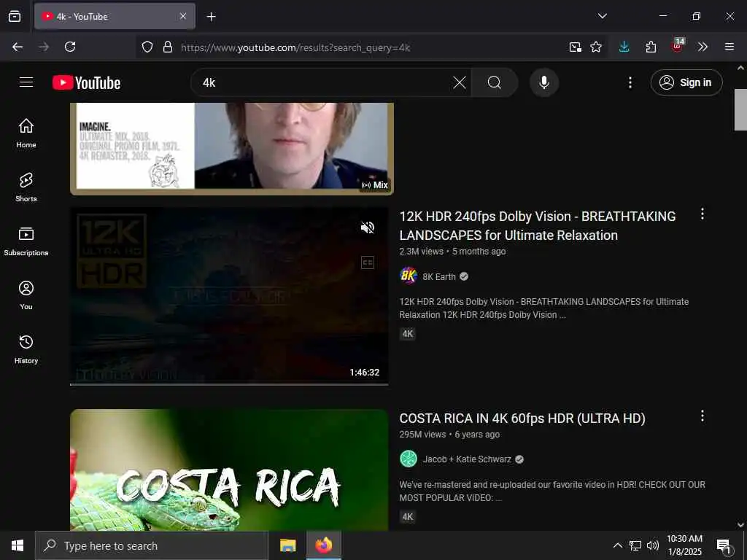Image resolution: width=747 pixels, height=560 pixels.
Task: Click the uBlock extension icon with badge 14
Action: click(x=678, y=46)
